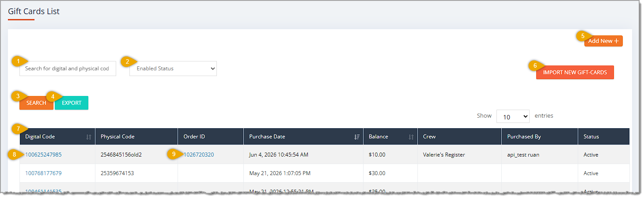Select physical code 25359674153 cell
Viewport: 644px width, 199px height.
(136, 173)
